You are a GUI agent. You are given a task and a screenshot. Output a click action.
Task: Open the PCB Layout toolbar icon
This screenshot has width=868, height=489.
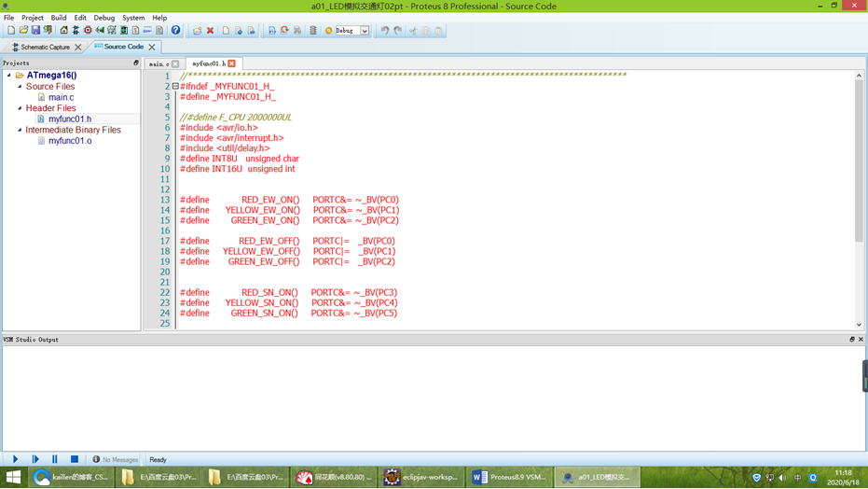pyautogui.click(x=88, y=31)
